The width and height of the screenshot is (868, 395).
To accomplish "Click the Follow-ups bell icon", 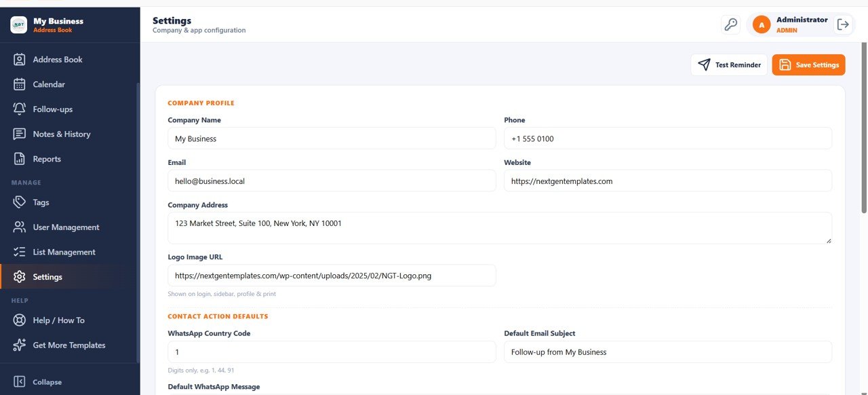I will coord(20,109).
